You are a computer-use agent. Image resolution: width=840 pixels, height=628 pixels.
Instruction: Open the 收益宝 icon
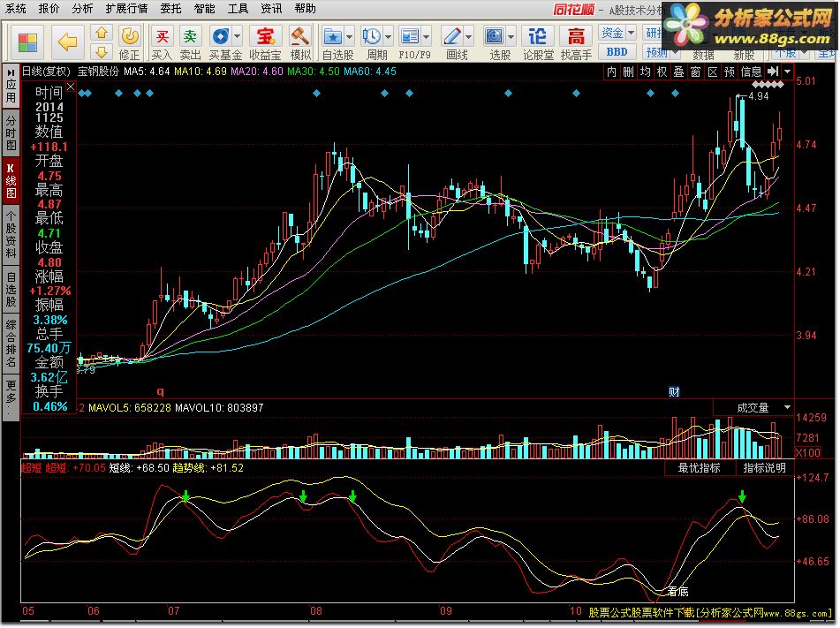click(265, 42)
